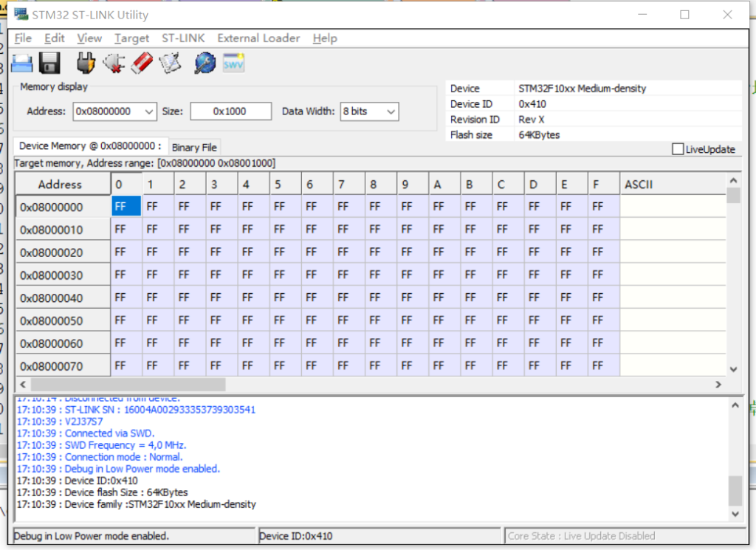Click the 'Target memory, Address range' label
Screen dimensions: 756x550
pos(145,163)
